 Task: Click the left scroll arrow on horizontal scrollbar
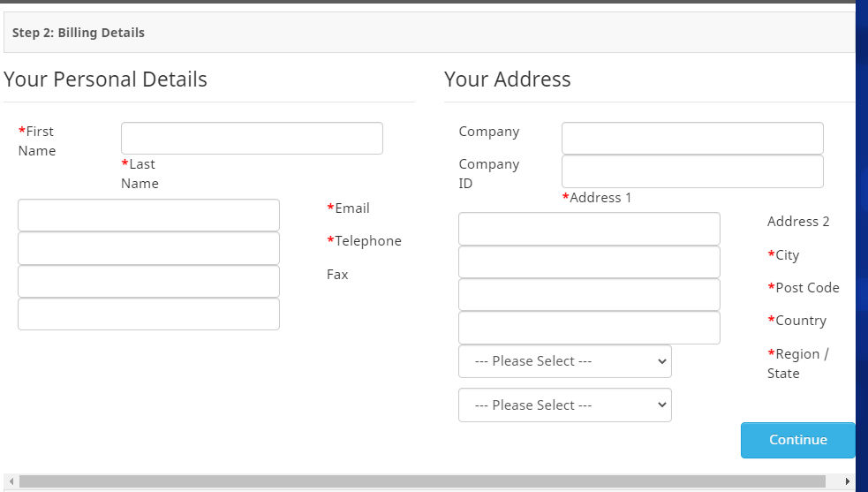(x=11, y=482)
